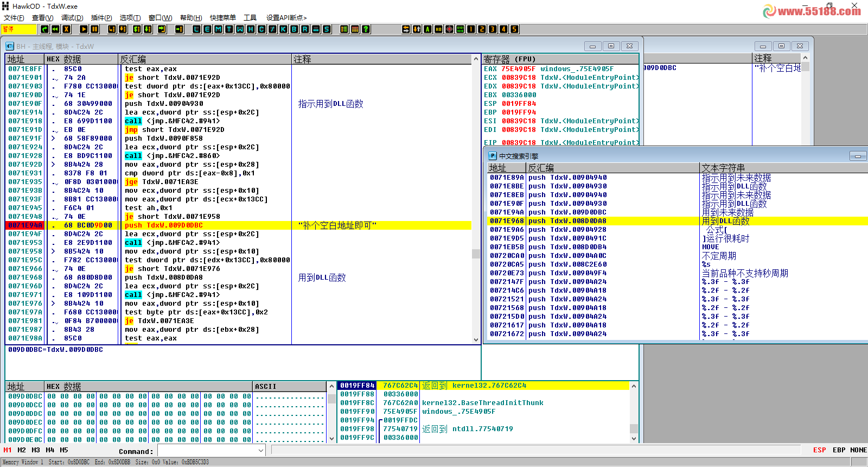The height and width of the screenshot is (467, 868).
Task: Select search result row 0071E968
Action: [x=677, y=221]
